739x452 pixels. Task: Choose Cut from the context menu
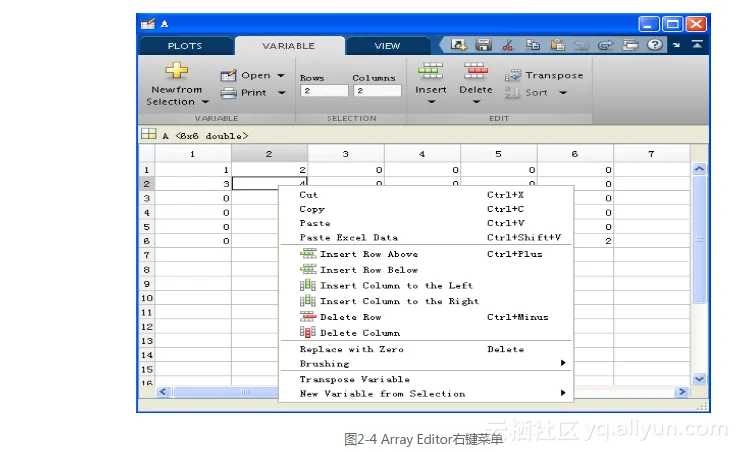point(427,195)
